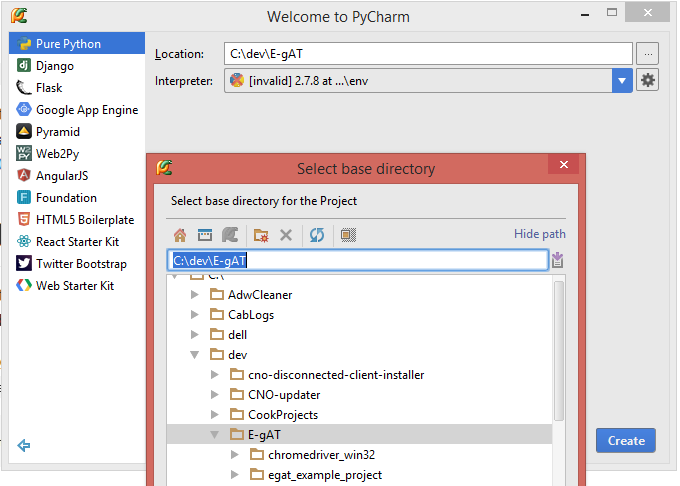Select cno-disconnected-client-installer row
The width and height of the screenshot is (680, 486).
pyautogui.click(x=359, y=375)
